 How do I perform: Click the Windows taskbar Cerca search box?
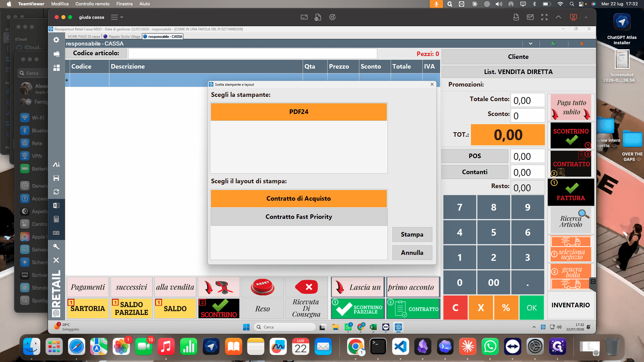click(x=285, y=327)
